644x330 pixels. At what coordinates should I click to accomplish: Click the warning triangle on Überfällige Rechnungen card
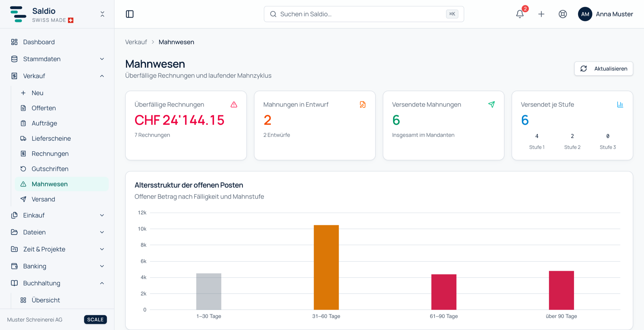234,105
